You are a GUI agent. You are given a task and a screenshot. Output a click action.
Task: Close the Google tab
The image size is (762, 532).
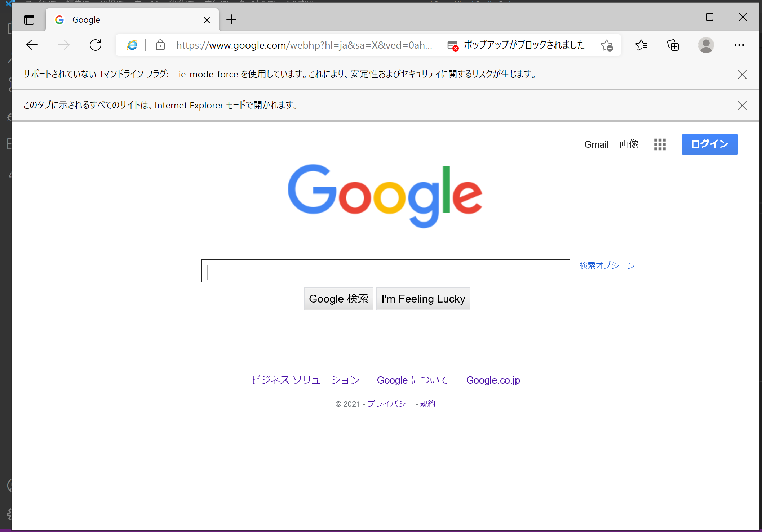207,20
